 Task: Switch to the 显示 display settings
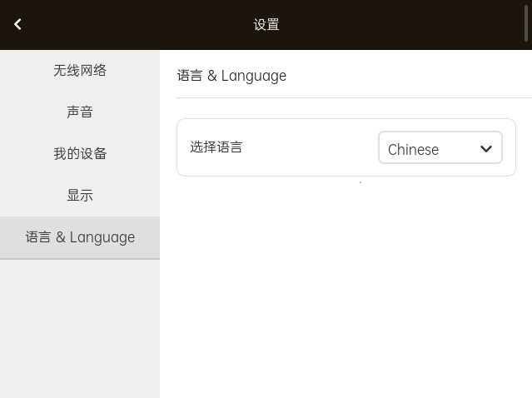click(x=80, y=196)
